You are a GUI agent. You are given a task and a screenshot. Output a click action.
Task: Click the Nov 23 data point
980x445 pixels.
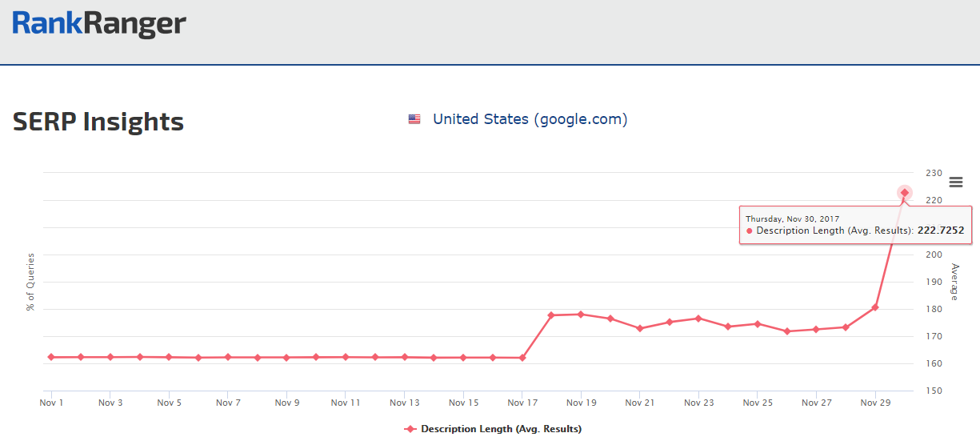pyautogui.click(x=698, y=319)
